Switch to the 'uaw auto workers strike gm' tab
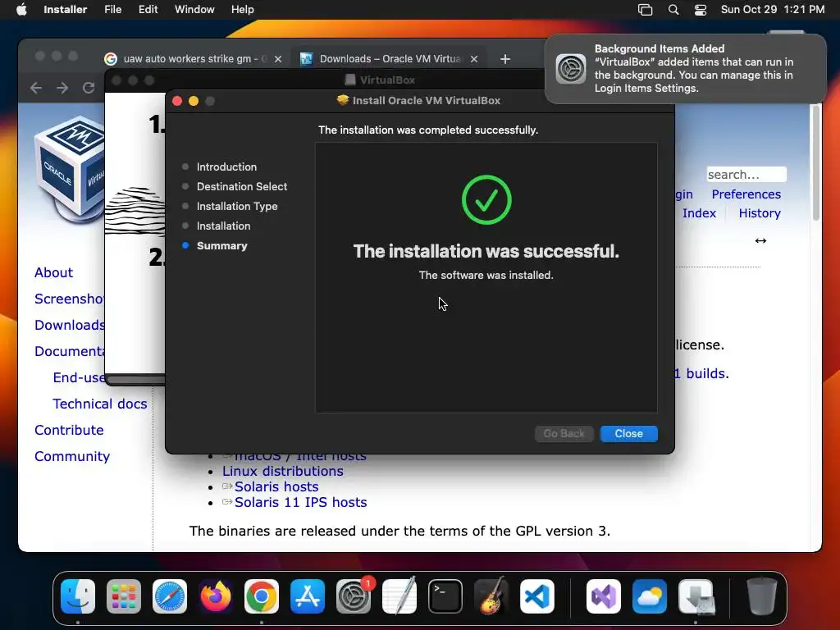 [x=194, y=59]
